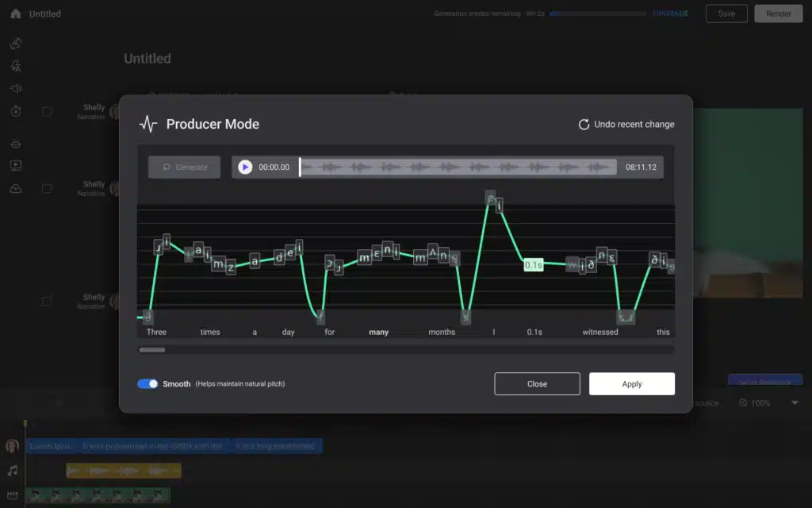
Task: Click the settings gear icon in the left sidebar
Action: pos(16,111)
